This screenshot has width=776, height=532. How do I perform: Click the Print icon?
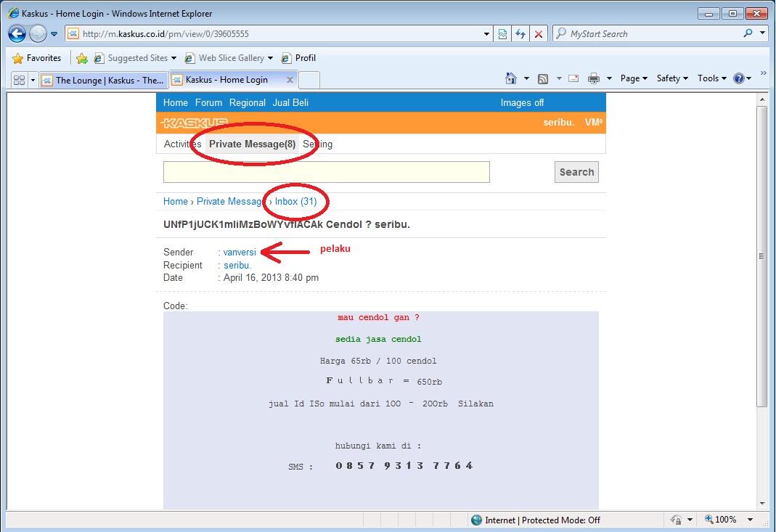click(594, 78)
